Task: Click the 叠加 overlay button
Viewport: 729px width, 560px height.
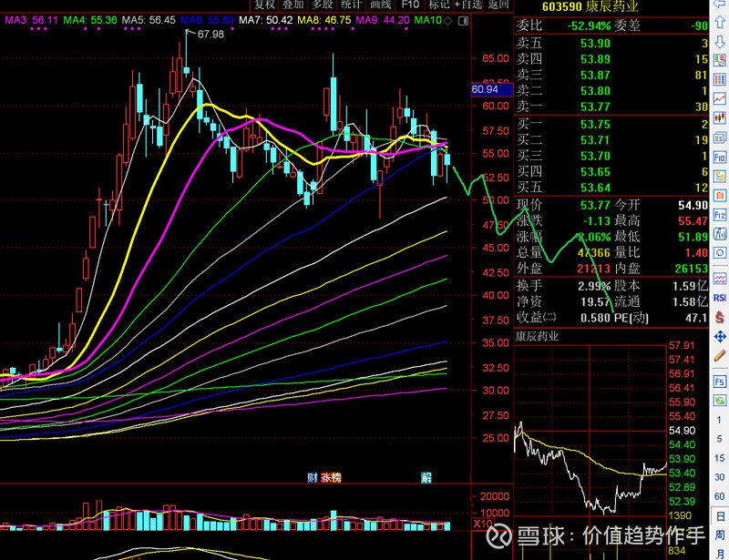Action: 293,5
